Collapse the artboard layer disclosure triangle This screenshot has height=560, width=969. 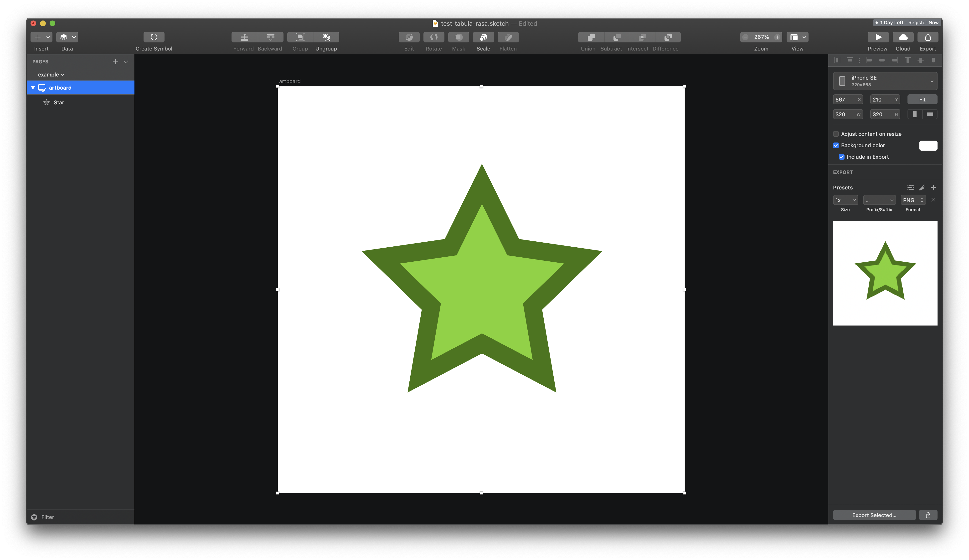click(x=33, y=88)
